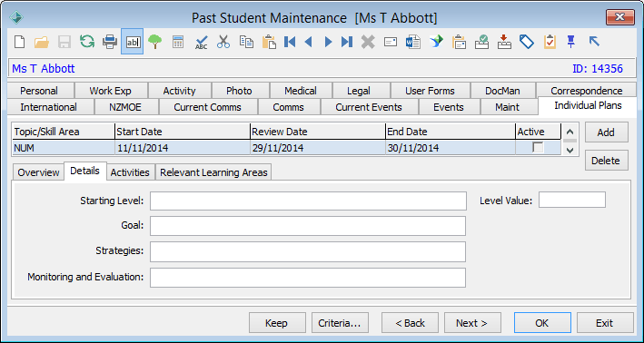The width and height of the screenshot is (644, 343).
Task: Click the grey X delete icon
Action: 369,42
